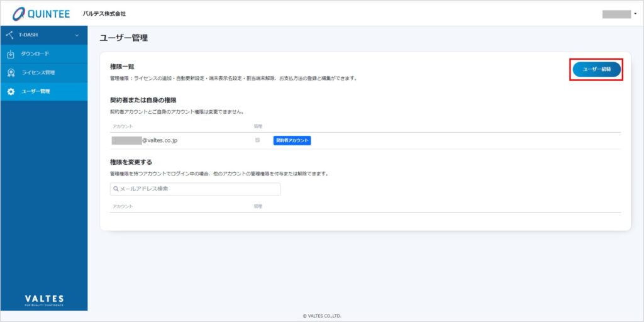Viewport: 644px width, 322px height.
Task: Click the 契約者アカウント badge
Action: [292, 141]
